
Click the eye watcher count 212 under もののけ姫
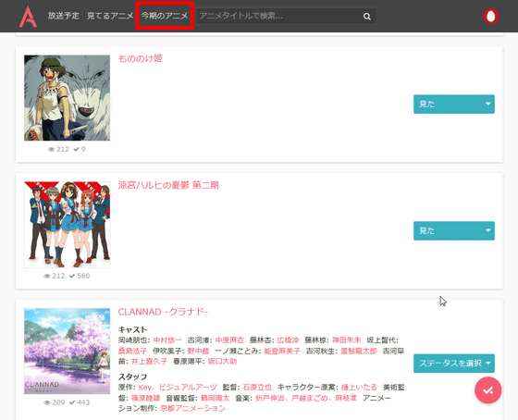pyautogui.click(x=59, y=149)
